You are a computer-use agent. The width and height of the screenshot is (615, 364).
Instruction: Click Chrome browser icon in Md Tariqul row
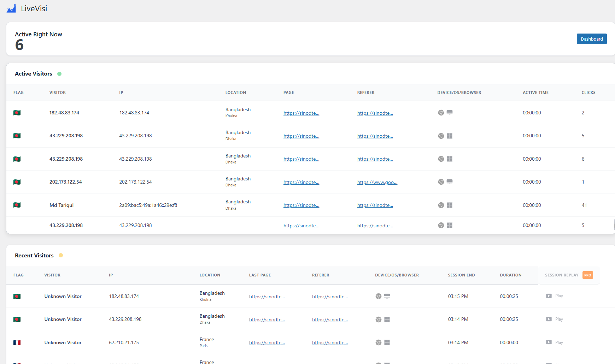tap(441, 205)
